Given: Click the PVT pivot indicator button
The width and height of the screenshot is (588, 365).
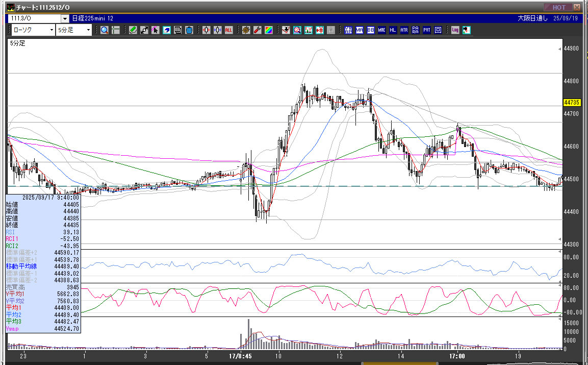Looking at the screenshot, I should [x=426, y=30].
